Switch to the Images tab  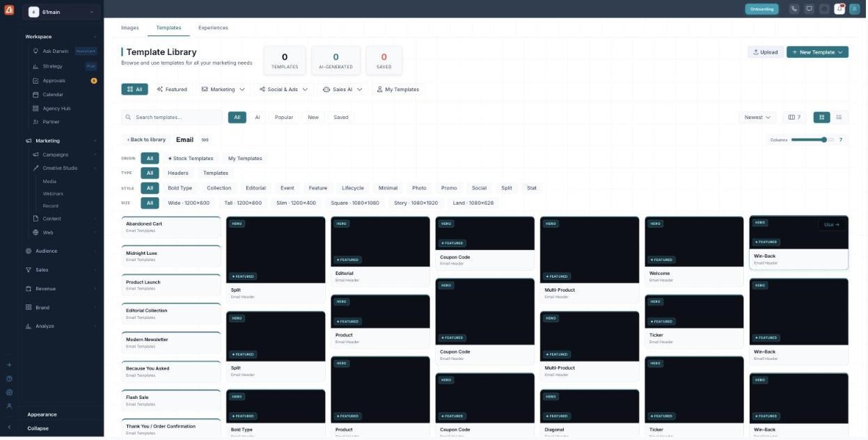[x=129, y=28]
